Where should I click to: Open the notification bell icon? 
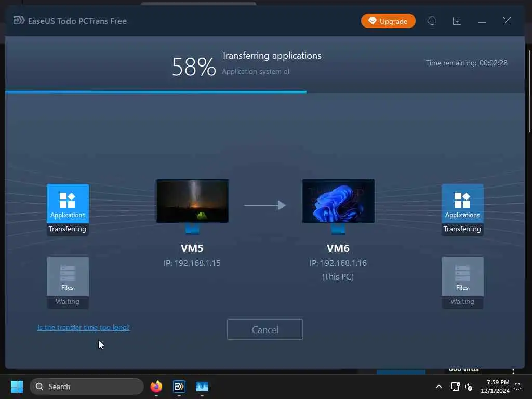pos(517,387)
